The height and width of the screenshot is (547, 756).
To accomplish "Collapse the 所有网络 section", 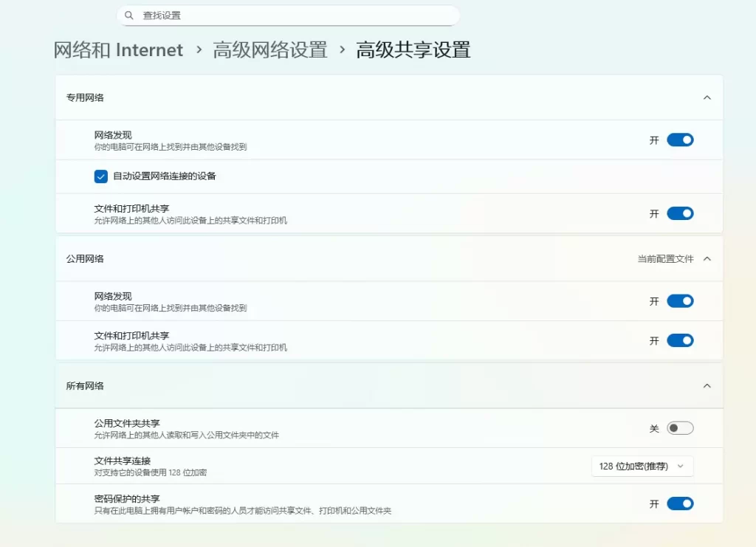I will point(707,385).
